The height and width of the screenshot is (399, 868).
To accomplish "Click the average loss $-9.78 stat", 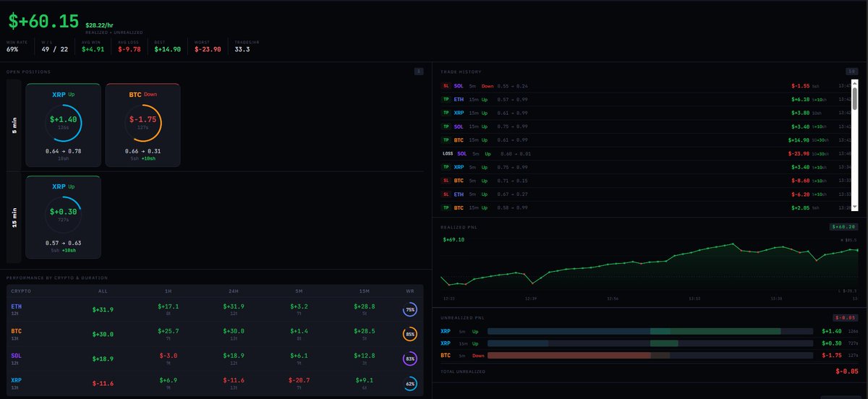I will pos(128,50).
